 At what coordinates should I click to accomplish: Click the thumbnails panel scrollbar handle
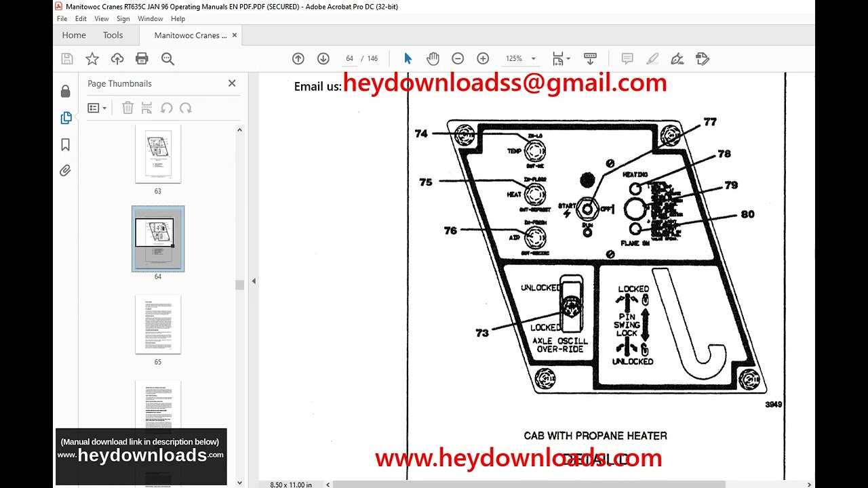[x=239, y=285]
